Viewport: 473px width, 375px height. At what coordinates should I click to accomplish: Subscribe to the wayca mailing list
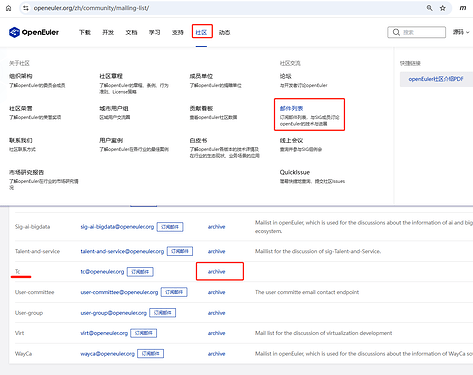point(150,353)
